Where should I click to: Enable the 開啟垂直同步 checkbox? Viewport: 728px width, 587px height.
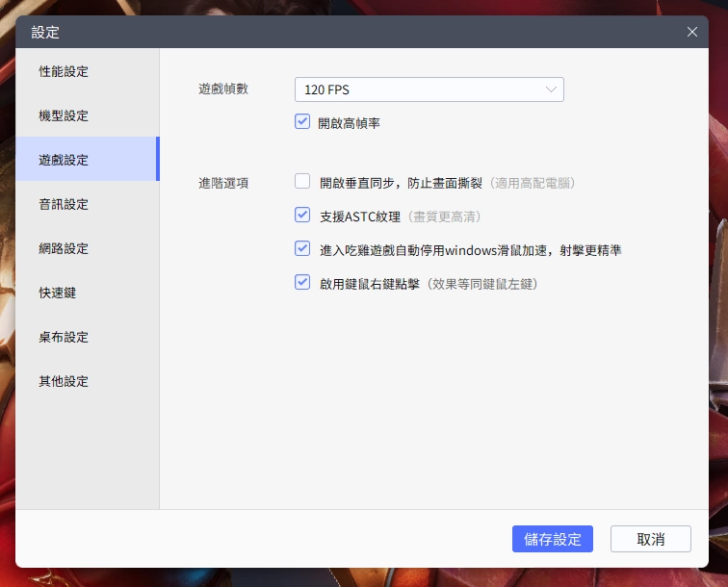(x=302, y=181)
